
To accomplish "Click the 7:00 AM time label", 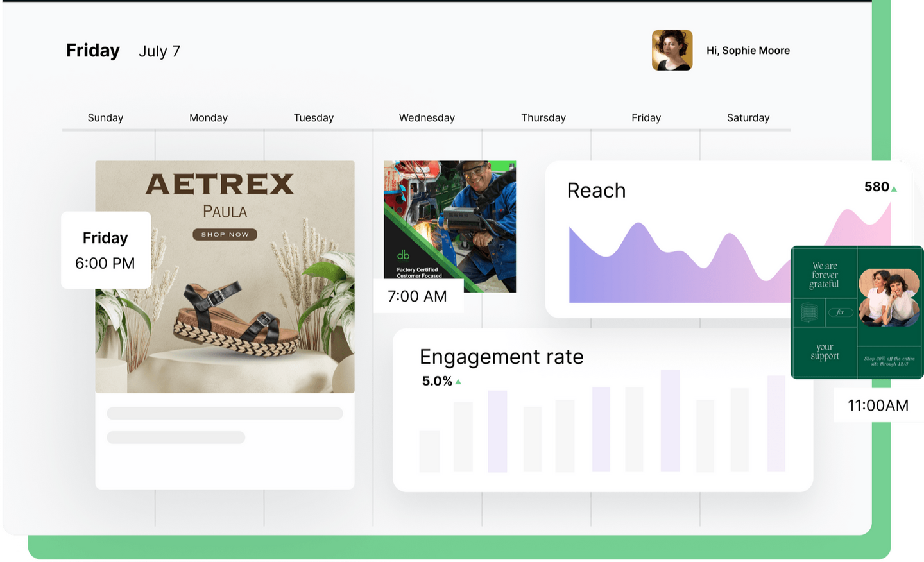I will coord(418,296).
